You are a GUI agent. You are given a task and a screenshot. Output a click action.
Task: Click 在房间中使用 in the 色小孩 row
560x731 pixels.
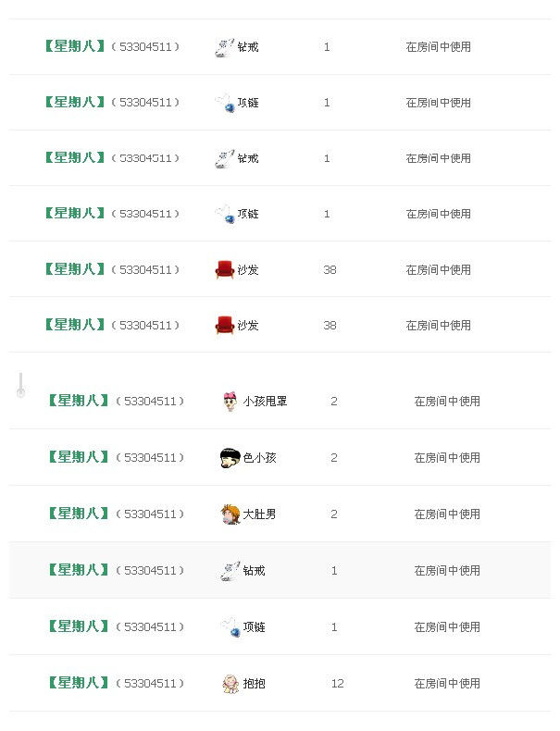(x=447, y=458)
